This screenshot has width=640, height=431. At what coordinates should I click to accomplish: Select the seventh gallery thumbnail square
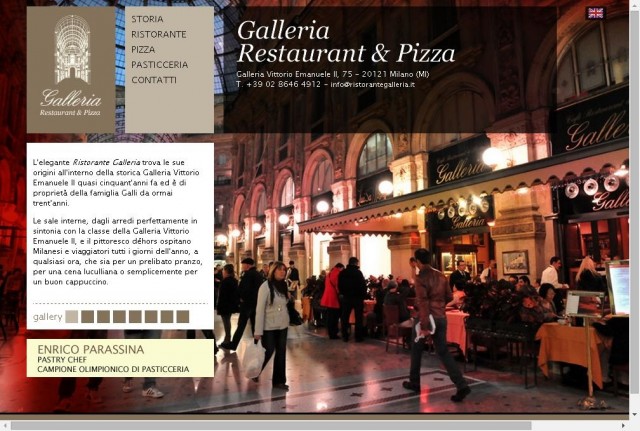[167, 317]
